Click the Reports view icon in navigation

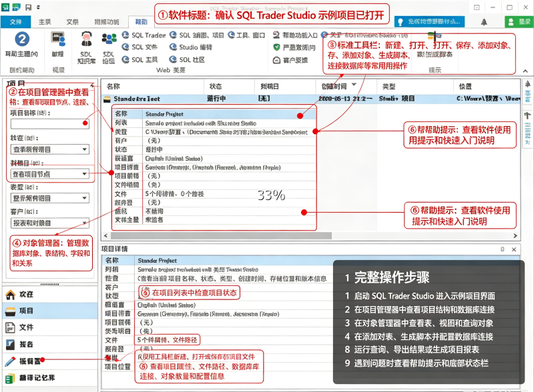coord(11,345)
